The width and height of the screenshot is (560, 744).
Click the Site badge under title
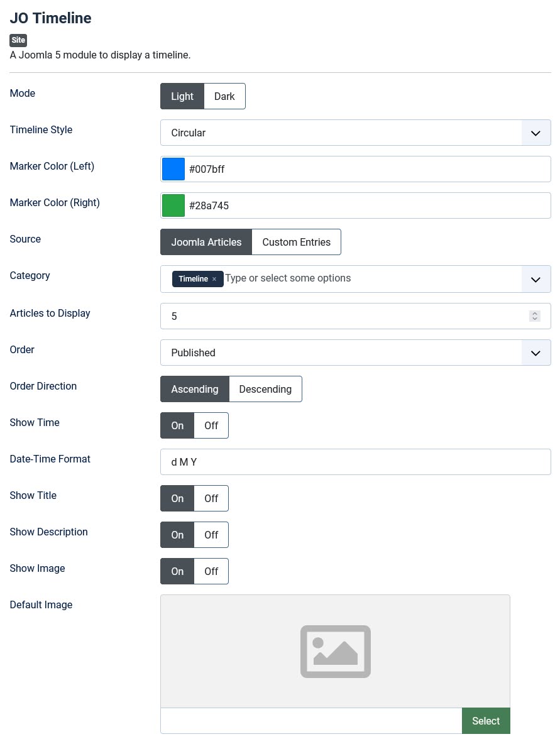tap(18, 40)
